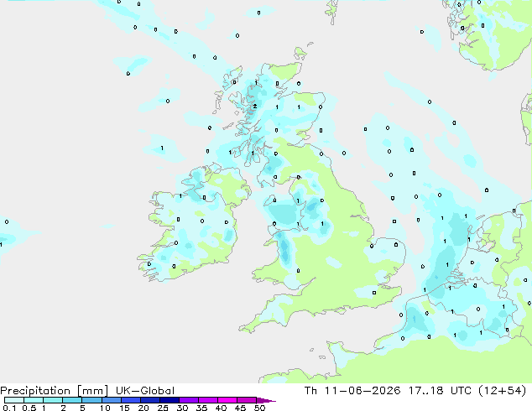Pick the 15–20 mm legend swatch
This screenshot has width=532, height=411.
pyautogui.click(x=130, y=400)
